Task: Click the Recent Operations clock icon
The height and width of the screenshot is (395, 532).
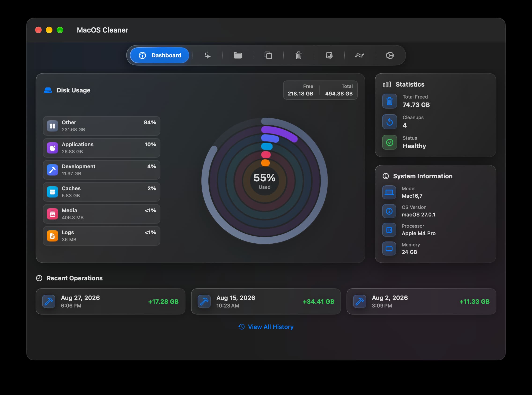Action: pyautogui.click(x=39, y=278)
